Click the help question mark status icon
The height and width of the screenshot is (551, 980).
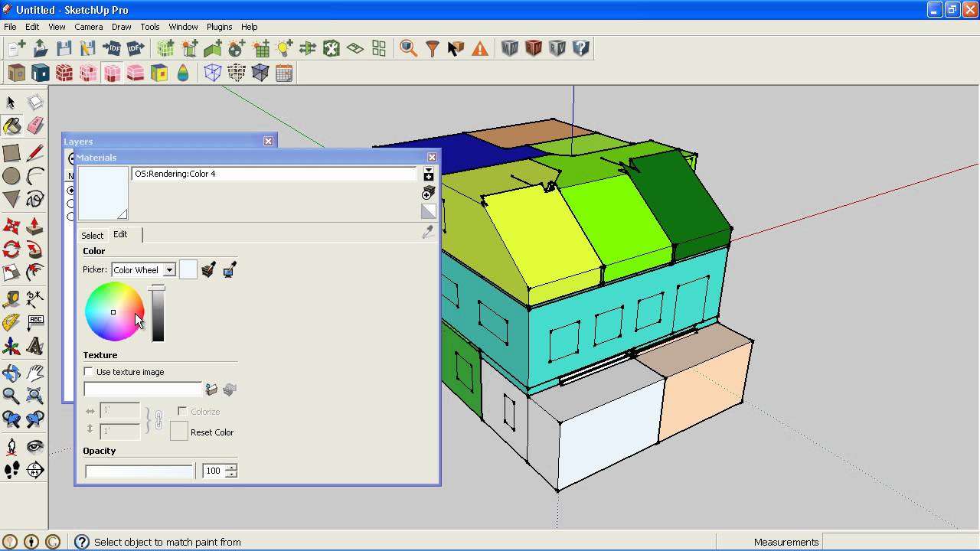click(81, 542)
